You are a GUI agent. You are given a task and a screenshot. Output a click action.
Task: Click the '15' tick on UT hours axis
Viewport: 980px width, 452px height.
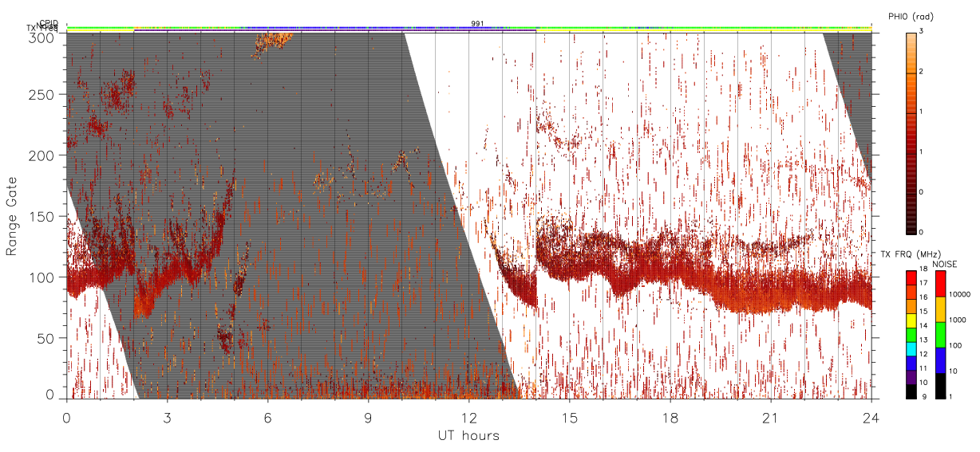(570, 417)
